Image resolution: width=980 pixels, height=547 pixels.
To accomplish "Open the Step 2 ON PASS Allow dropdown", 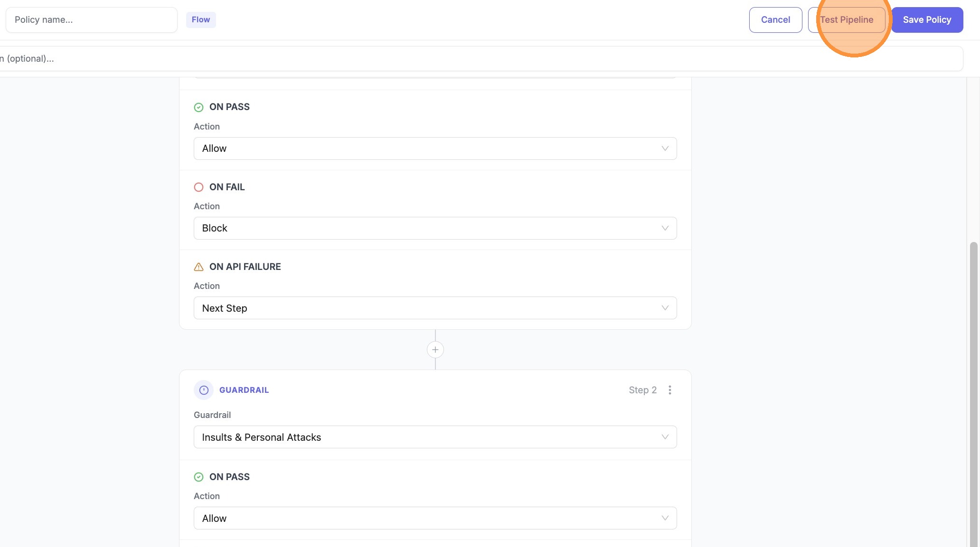I will (434, 518).
